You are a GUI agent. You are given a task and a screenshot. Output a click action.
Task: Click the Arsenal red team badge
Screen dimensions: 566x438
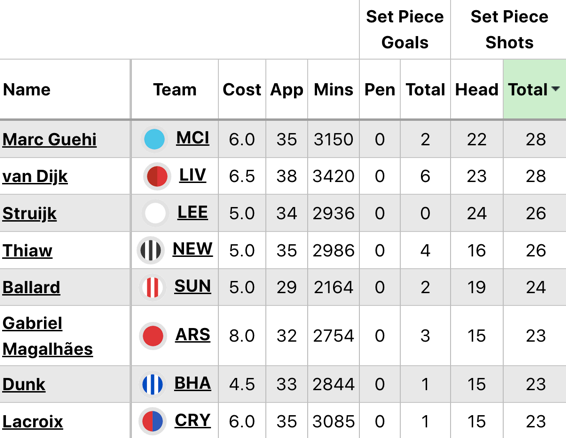click(153, 336)
